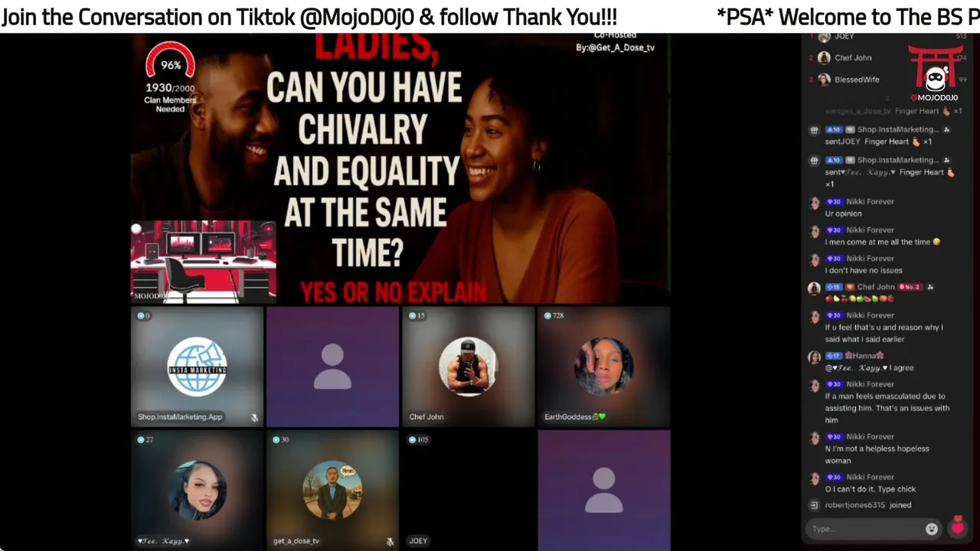Click the '@MOJODOJO' handle under logo

coord(935,98)
